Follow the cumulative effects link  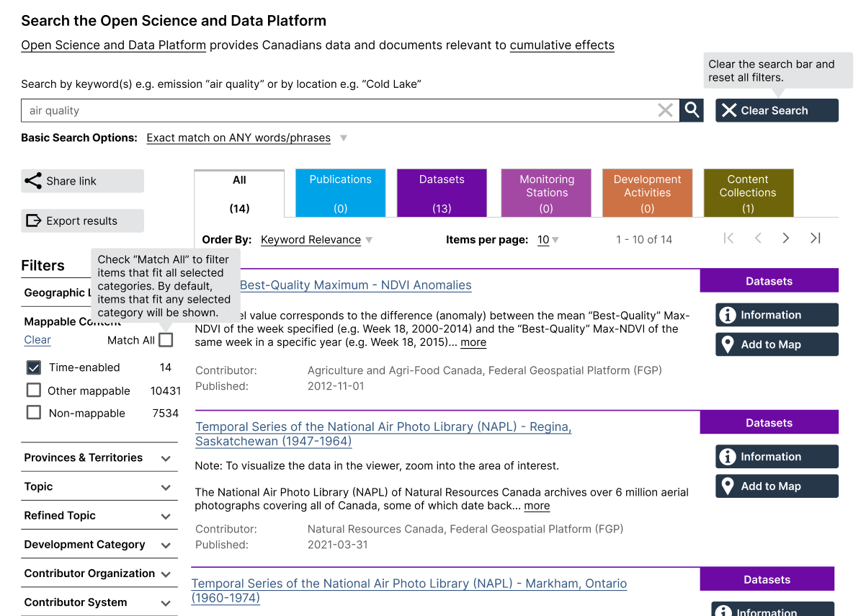coord(562,45)
